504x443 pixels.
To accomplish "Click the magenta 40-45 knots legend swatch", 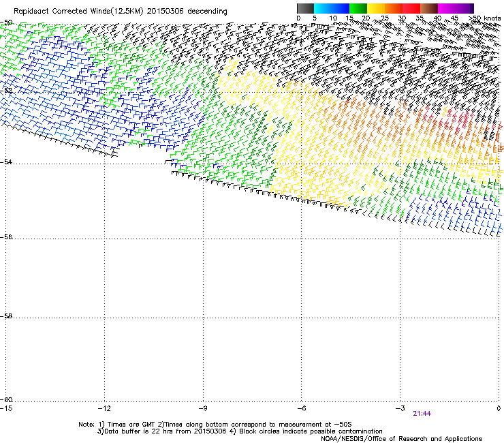I will [447, 8].
